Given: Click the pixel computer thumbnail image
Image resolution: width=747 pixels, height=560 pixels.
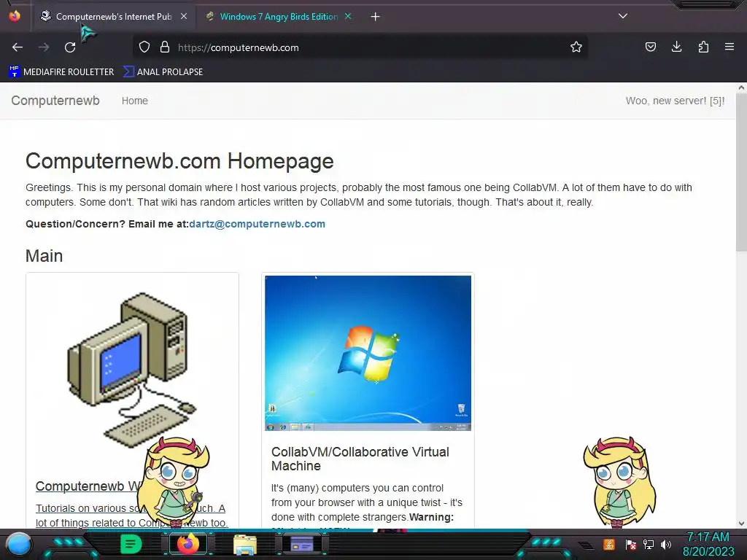Looking at the screenshot, I should click(x=132, y=369).
